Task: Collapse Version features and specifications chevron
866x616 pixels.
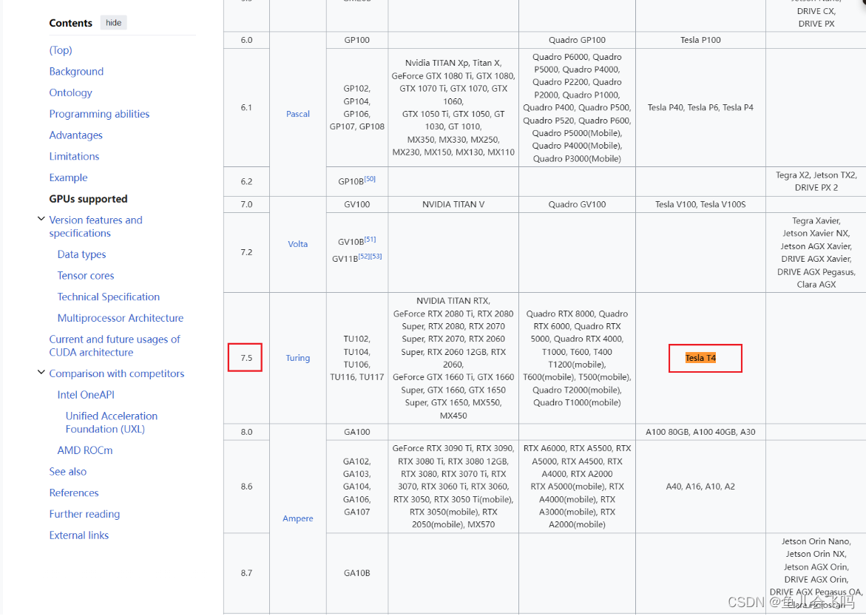Action: 41,220
